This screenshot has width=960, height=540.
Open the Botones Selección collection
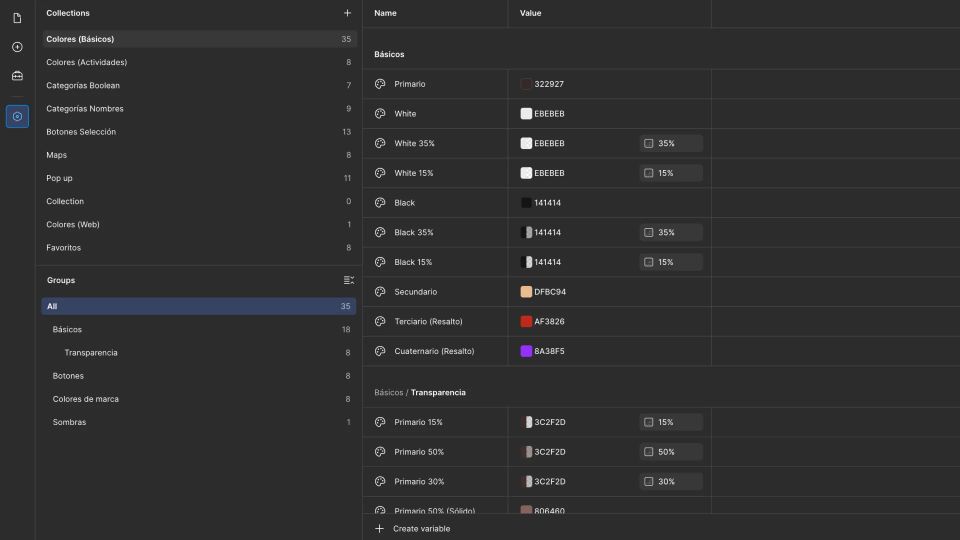click(199, 132)
